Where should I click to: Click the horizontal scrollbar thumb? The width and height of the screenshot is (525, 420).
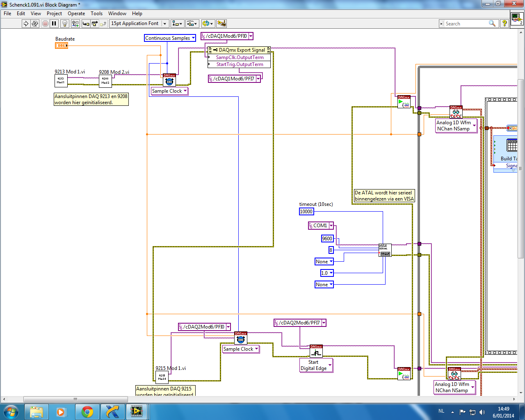coord(75,399)
